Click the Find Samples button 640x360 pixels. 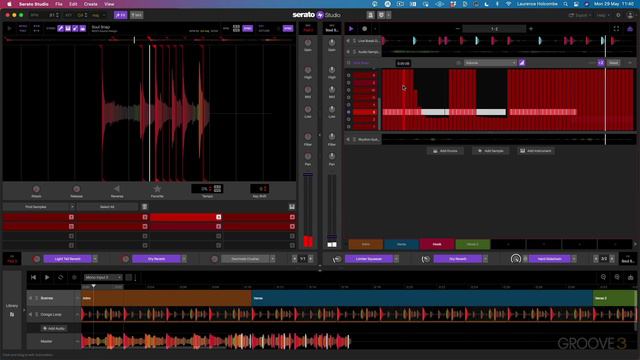click(36, 207)
